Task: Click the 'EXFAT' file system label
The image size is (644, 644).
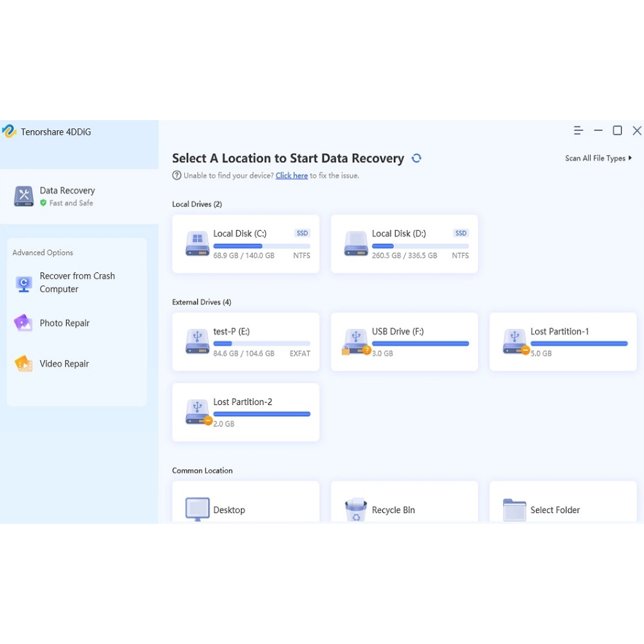Action: point(300,353)
